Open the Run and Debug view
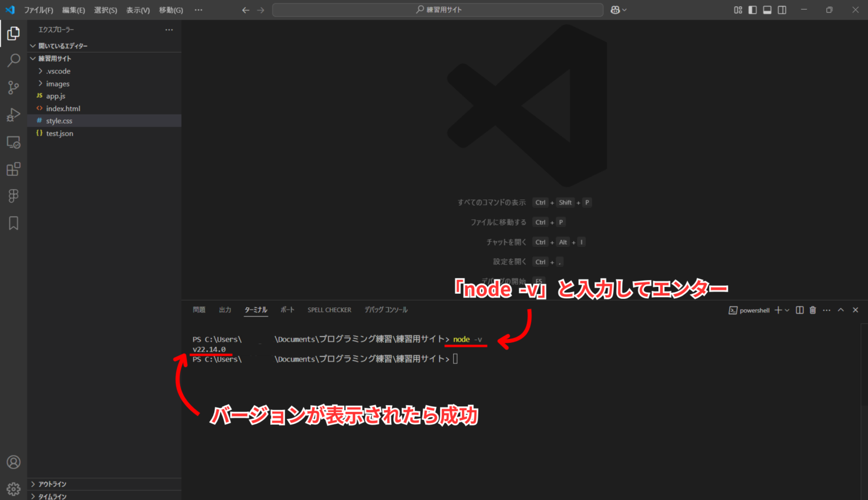 point(13,115)
